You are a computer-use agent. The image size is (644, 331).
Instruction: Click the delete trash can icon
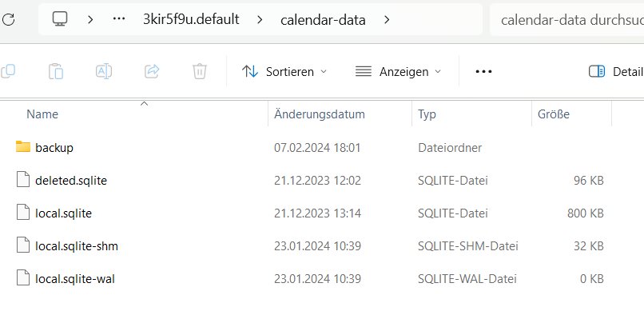[200, 71]
